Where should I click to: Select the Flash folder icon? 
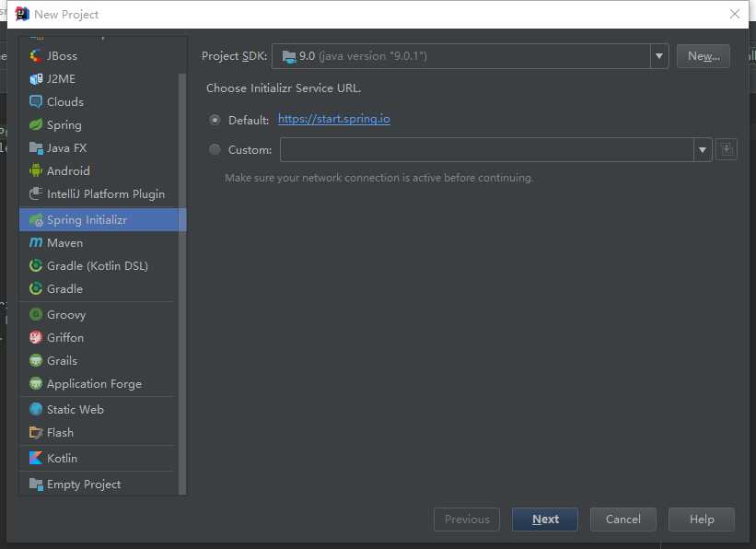coord(36,433)
